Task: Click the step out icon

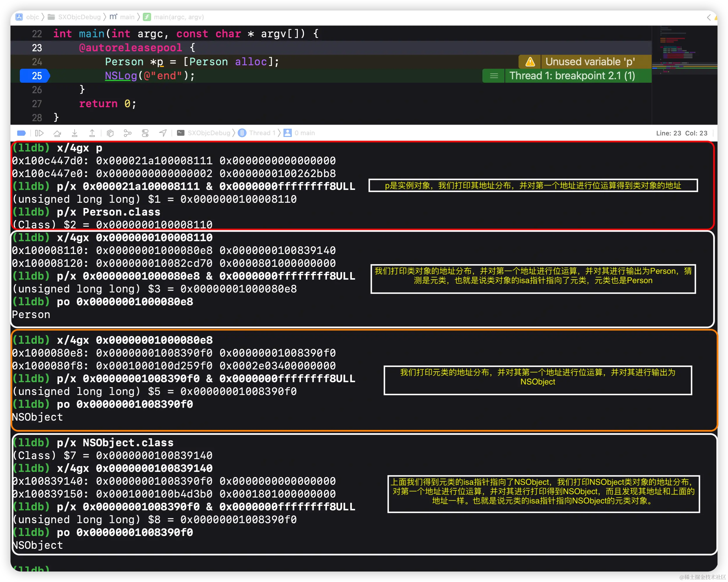Action: click(92, 133)
